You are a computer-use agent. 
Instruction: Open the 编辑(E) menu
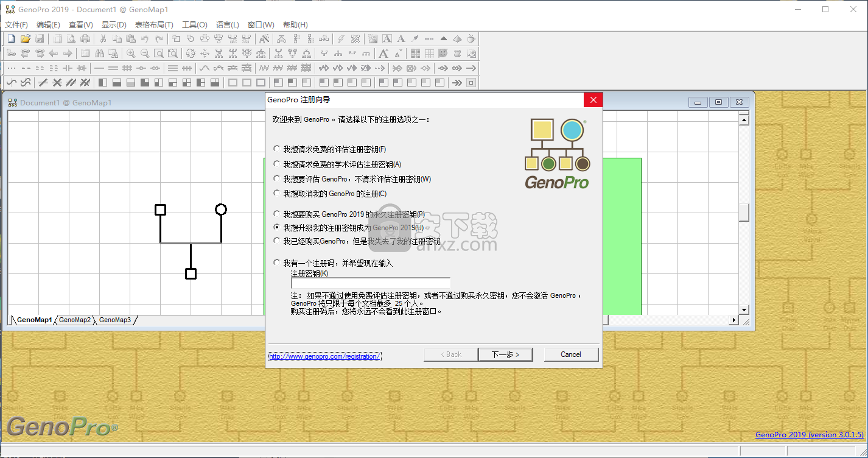tap(48, 24)
